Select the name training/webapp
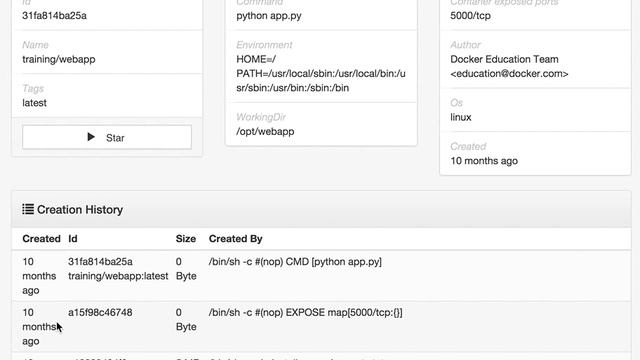The height and width of the screenshot is (360, 640). [59, 59]
